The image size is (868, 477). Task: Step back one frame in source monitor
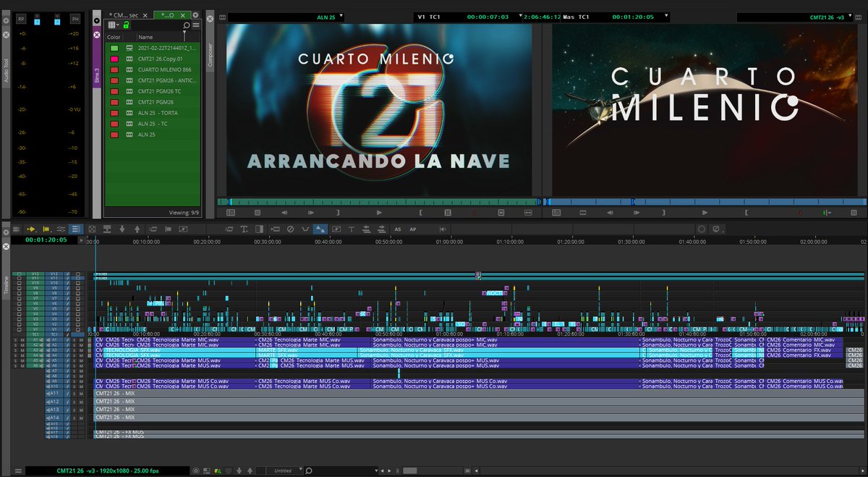pos(284,213)
